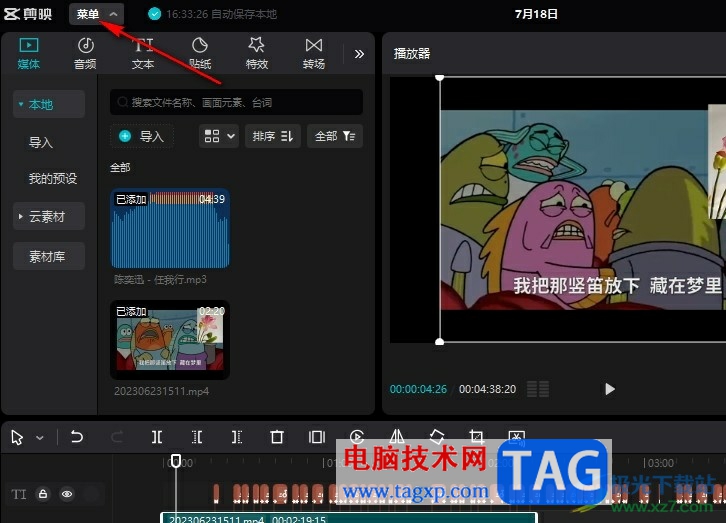Click the 剪映 app logo
Viewport: 726px width, 523px height.
pyautogui.click(x=28, y=14)
